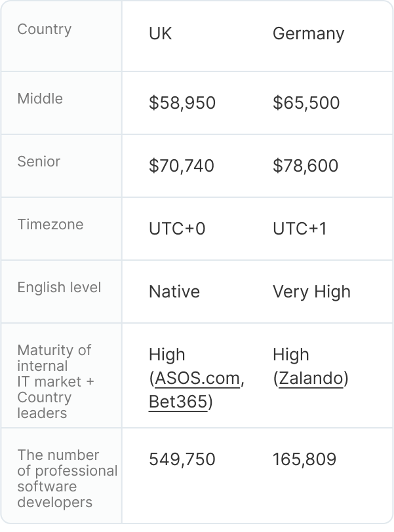
Task: Click the UK Middle salary $58,950
Action: pos(182,103)
